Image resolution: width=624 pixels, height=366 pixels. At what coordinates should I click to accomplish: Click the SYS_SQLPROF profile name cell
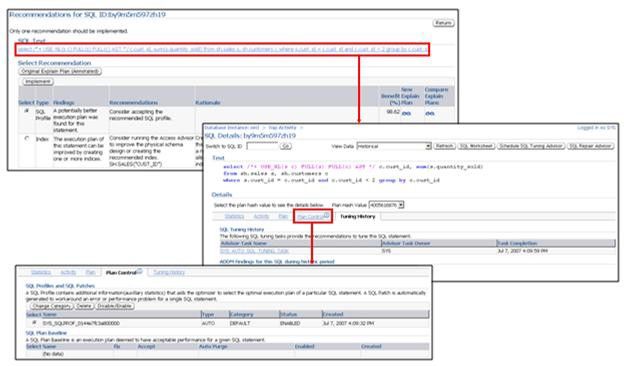tap(81, 323)
